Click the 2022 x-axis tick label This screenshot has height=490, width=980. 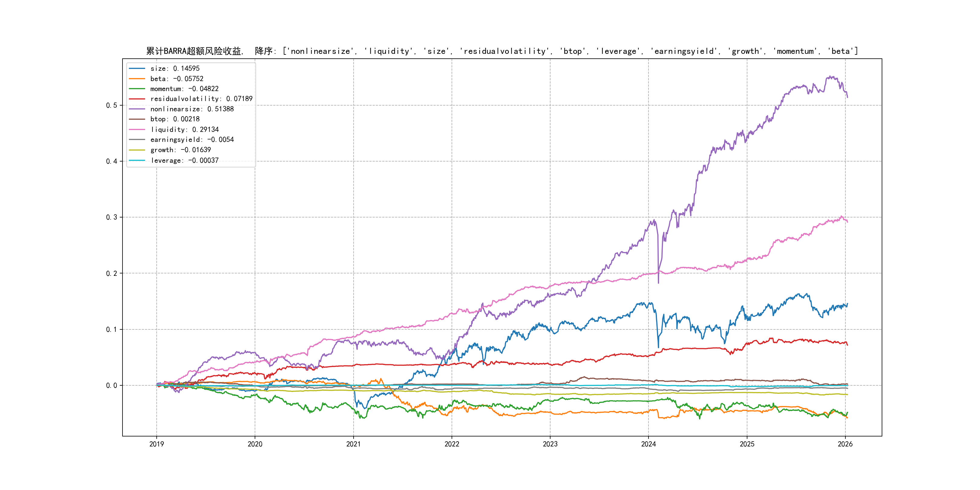tap(452, 444)
